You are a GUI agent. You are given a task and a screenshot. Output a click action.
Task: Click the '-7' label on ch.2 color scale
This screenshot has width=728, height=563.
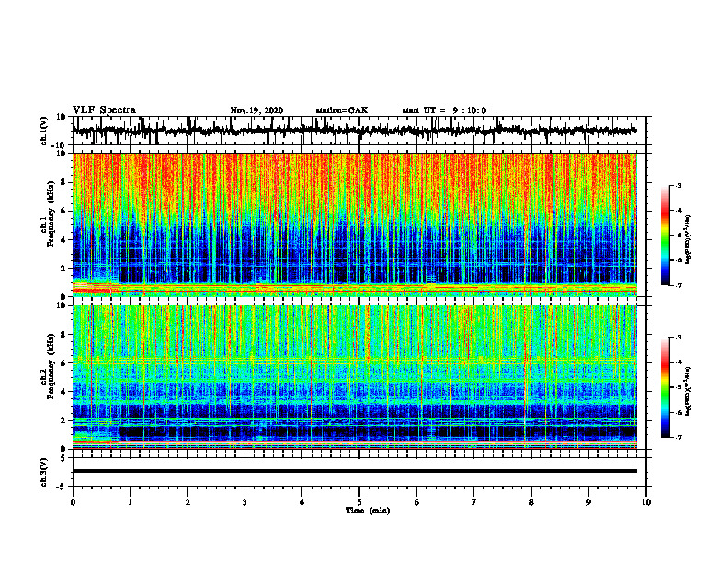click(677, 437)
